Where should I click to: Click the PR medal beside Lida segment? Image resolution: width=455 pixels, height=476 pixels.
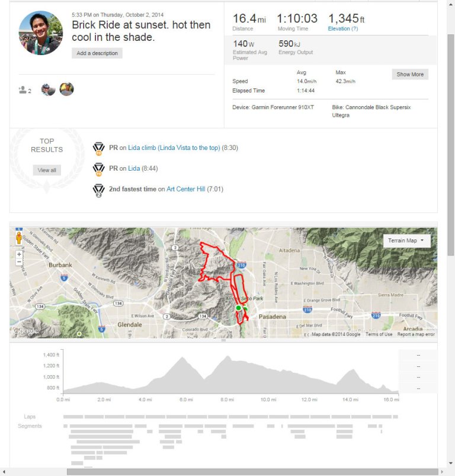click(x=99, y=169)
